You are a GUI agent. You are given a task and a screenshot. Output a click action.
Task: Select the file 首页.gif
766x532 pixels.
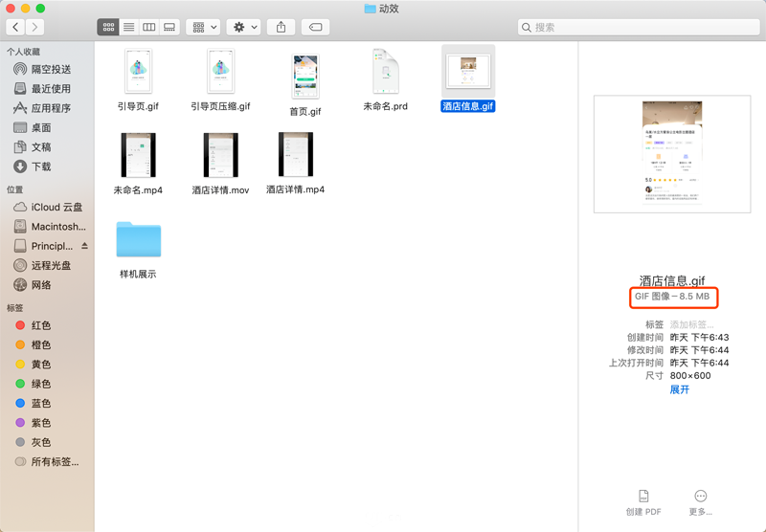tap(305, 77)
